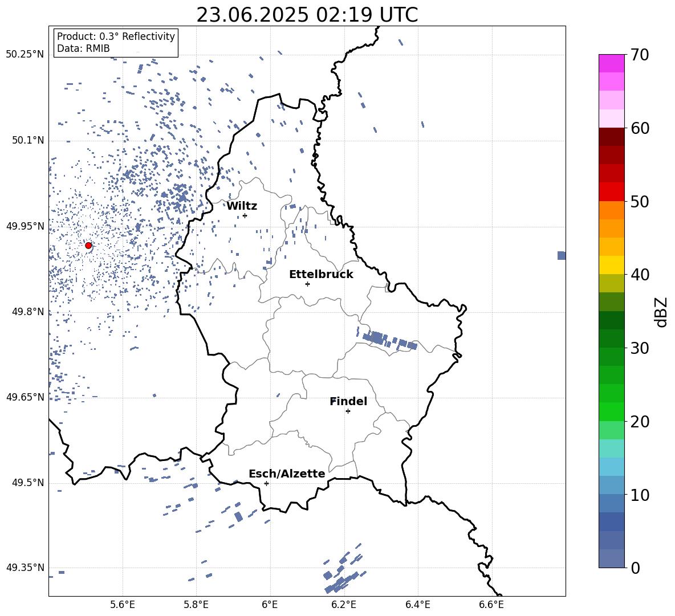Select the Esch/Alzette city label
The width and height of the screenshot is (675, 616).
(x=287, y=474)
